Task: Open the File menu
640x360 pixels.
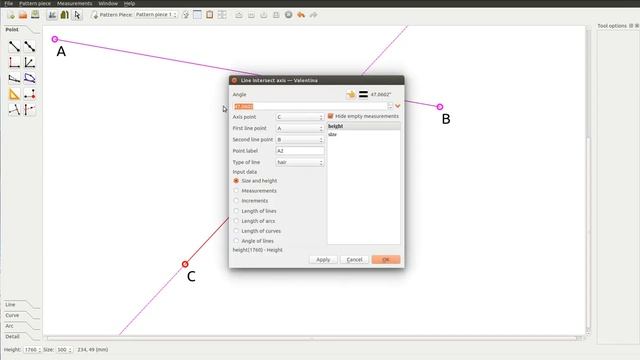Action: tap(9, 3)
